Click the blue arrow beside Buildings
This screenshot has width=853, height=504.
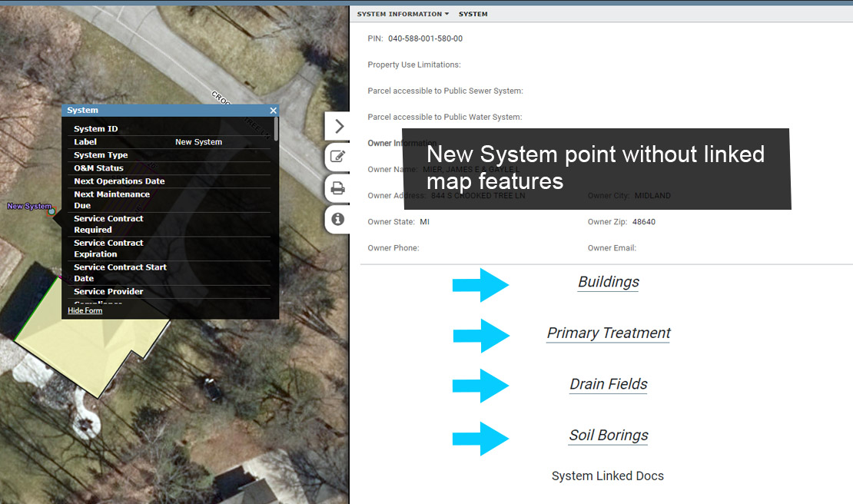coord(480,285)
